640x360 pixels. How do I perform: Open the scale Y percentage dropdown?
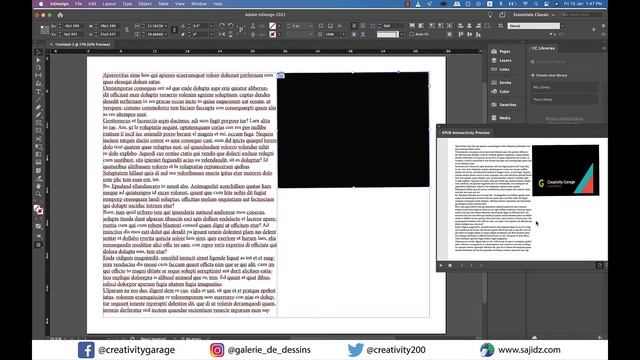(x=166, y=34)
